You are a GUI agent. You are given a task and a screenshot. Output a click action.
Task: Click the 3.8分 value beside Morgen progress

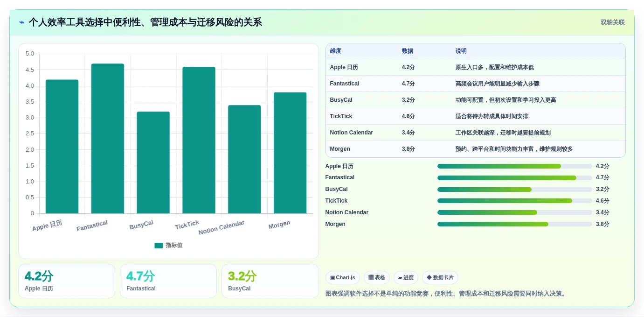[x=602, y=224]
